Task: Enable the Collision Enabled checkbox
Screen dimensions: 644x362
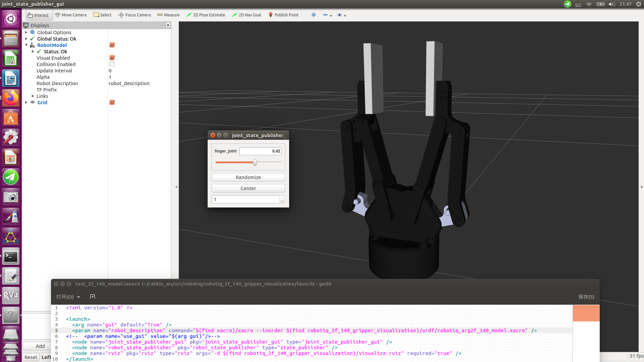Action: [112, 64]
